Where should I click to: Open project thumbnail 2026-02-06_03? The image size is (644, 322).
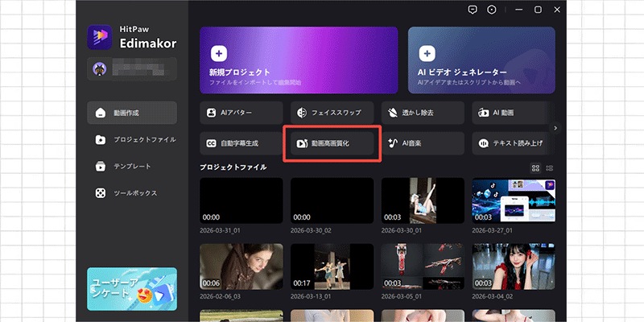point(242,266)
